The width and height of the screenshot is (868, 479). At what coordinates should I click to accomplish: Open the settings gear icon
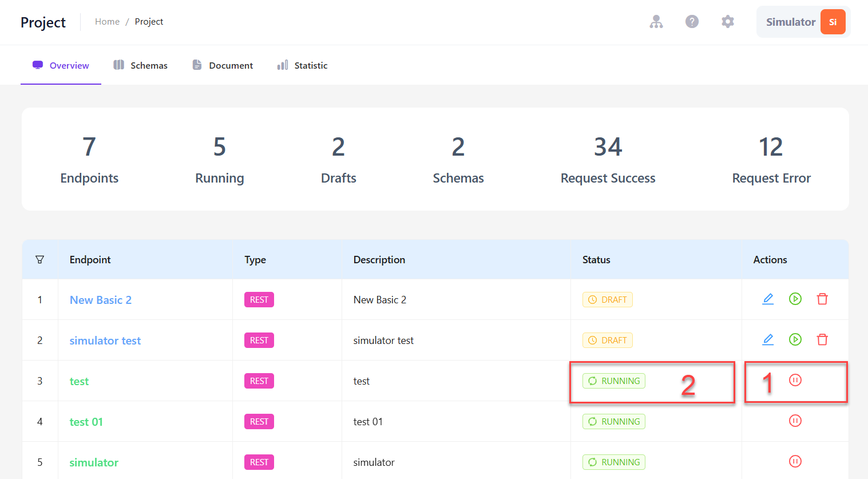point(728,22)
